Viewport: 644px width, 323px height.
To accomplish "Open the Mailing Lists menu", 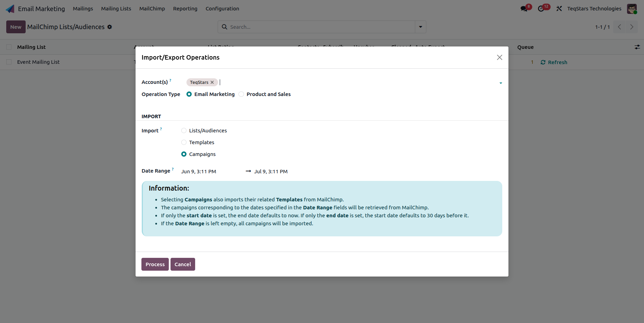I will (116, 9).
